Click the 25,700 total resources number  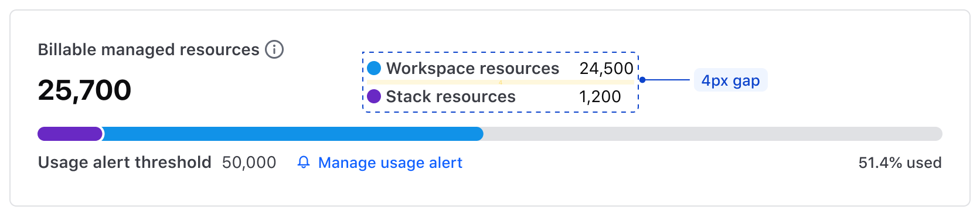coord(84,90)
